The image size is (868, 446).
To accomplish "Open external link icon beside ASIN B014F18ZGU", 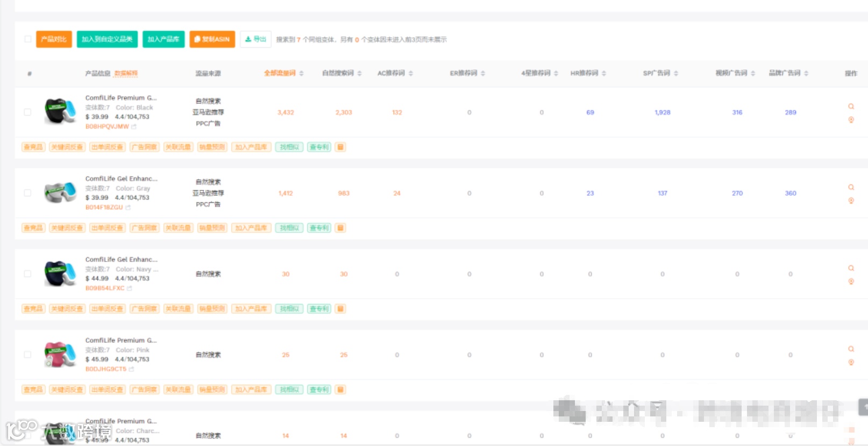I will [128, 208].
